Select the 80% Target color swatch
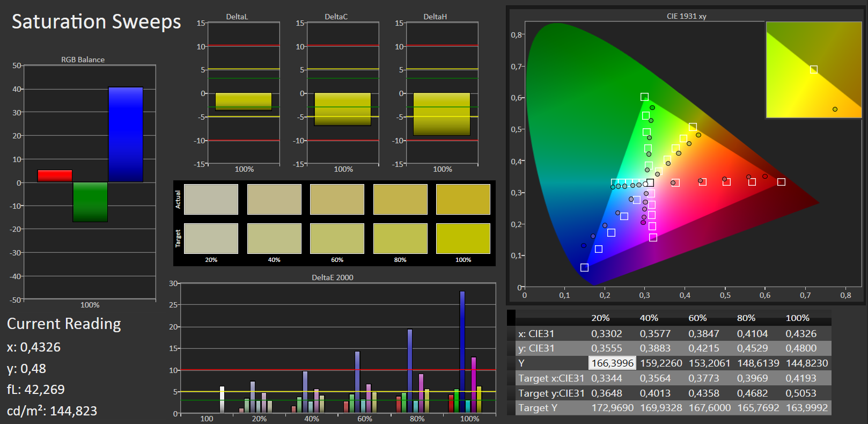Image resolution: width=868 pixels, height=424 pixels. point(400,238)
